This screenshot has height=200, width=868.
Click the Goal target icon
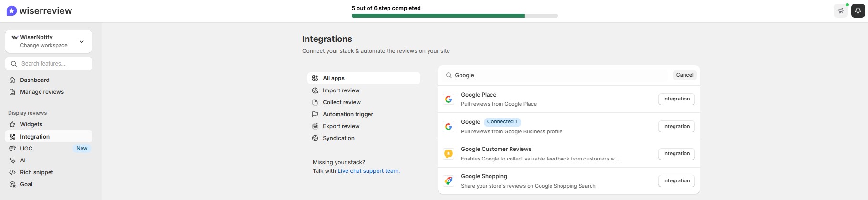[x=12, y=184]
